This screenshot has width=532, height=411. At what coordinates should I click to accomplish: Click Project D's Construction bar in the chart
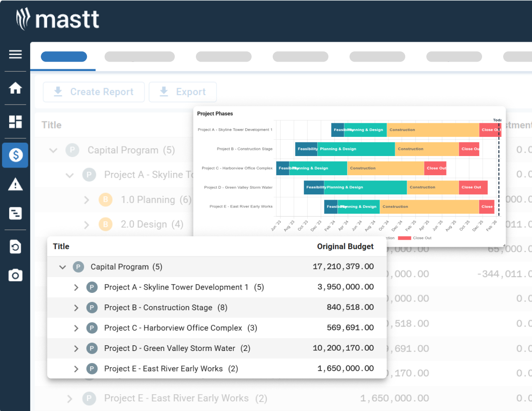click(432, 187)
